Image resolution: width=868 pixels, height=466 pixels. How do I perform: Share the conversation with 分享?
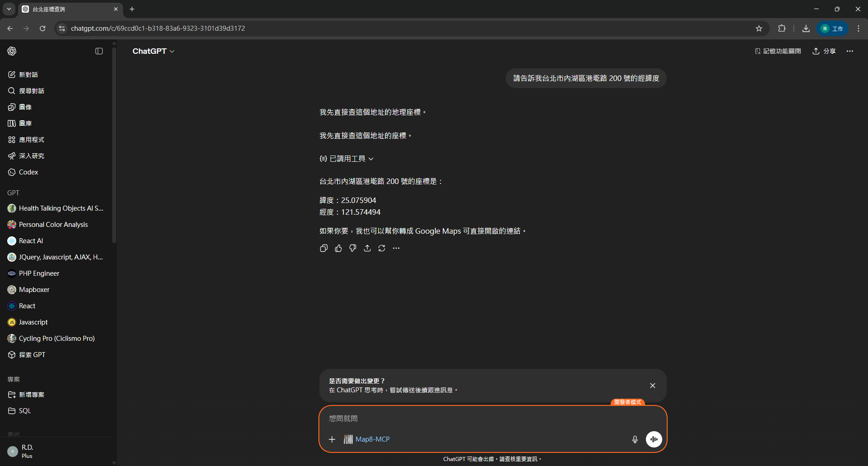point(824,51)
